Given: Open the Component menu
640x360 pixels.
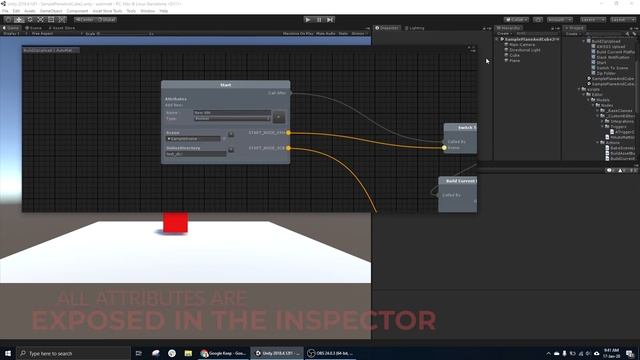Looking at the screenshot, I should pyautogui.click(x=77, y=11).
